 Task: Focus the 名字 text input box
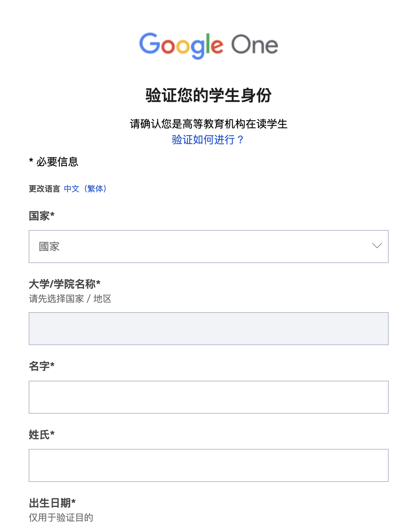point(208,397)
